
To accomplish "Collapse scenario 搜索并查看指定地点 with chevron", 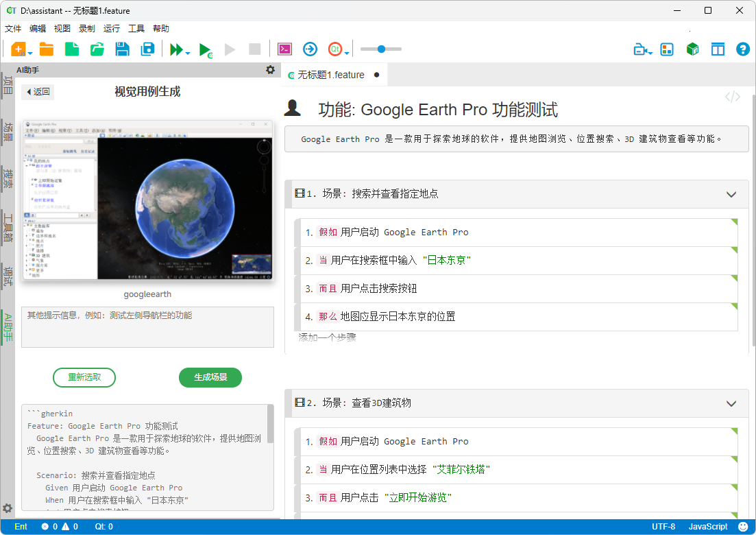I will (731, 194).
